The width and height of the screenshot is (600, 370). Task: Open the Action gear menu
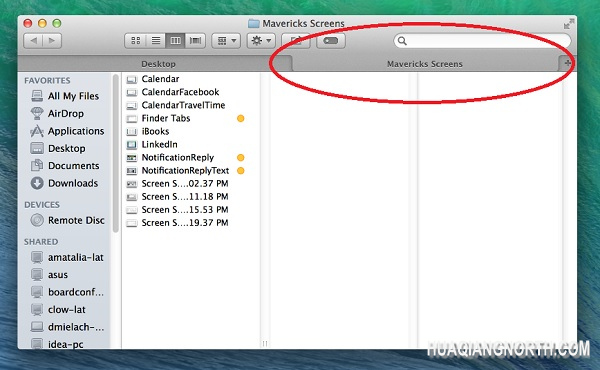pos(261,41)
